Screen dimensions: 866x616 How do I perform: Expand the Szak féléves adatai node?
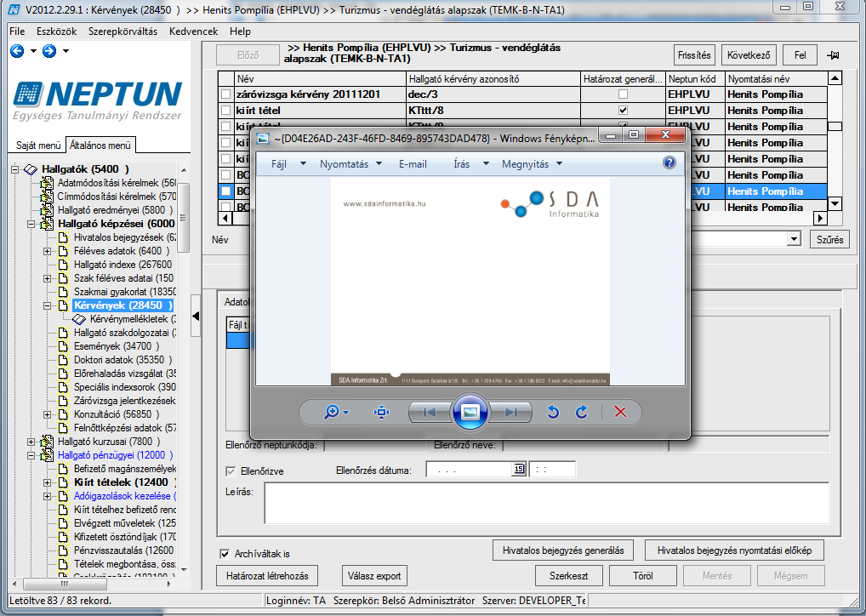click(x=48, y=278)
